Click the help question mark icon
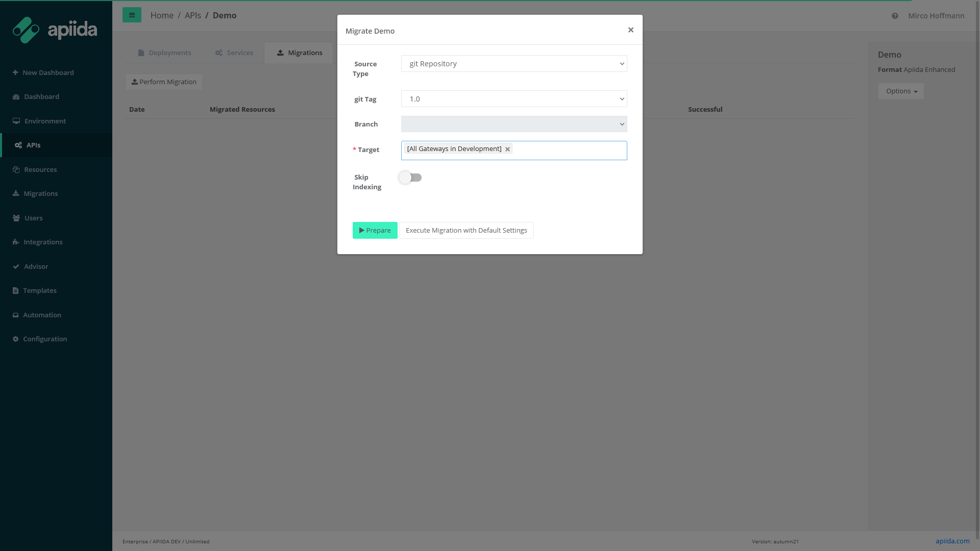This screenshot has height=551, width=980. click(x=895, y=16)
